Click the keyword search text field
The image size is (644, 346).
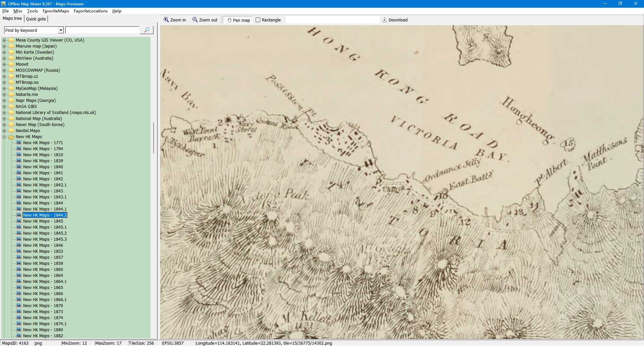coord(102,30)
